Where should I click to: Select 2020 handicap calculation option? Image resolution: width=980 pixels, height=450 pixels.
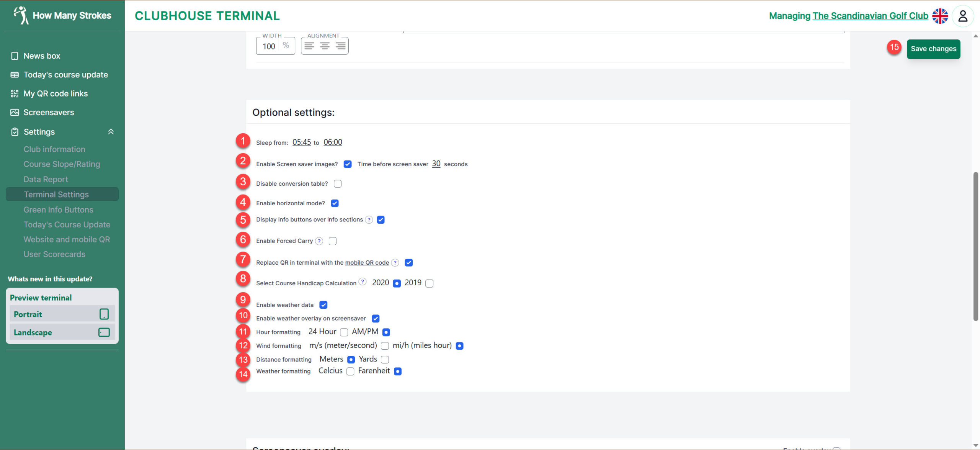[x=397, y=283]
